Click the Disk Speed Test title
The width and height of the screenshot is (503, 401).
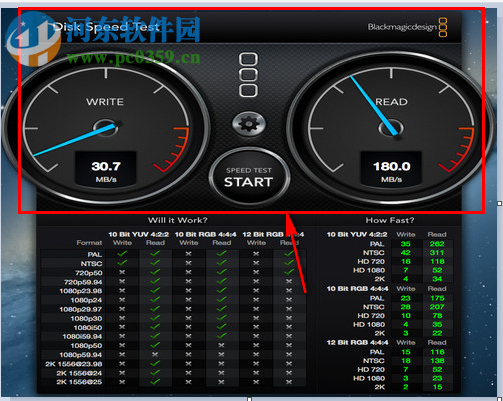tap(106, 27)
